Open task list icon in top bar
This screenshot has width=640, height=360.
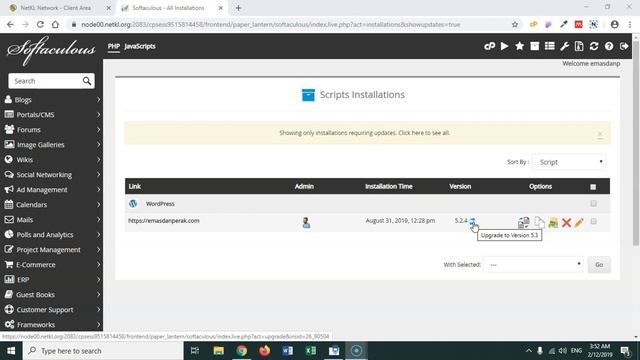(x=549, y=46)
